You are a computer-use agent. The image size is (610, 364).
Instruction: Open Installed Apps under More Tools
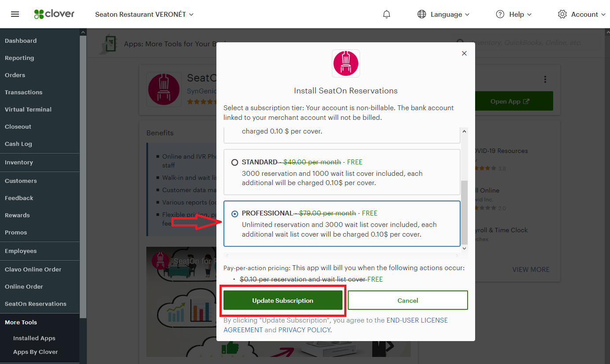[x=34, y=338]
